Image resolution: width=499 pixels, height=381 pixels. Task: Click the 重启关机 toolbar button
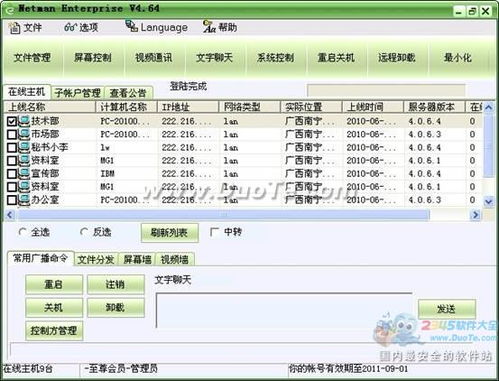(336, 58)
